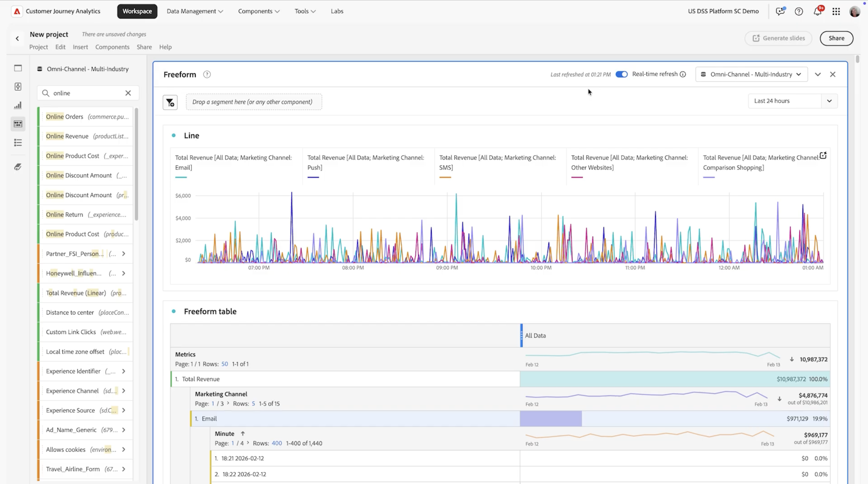The width and height of the screenshot is (868, 484).
Task: Click Total Revenue sort arrow icon
Action: (x=791, y=359)
